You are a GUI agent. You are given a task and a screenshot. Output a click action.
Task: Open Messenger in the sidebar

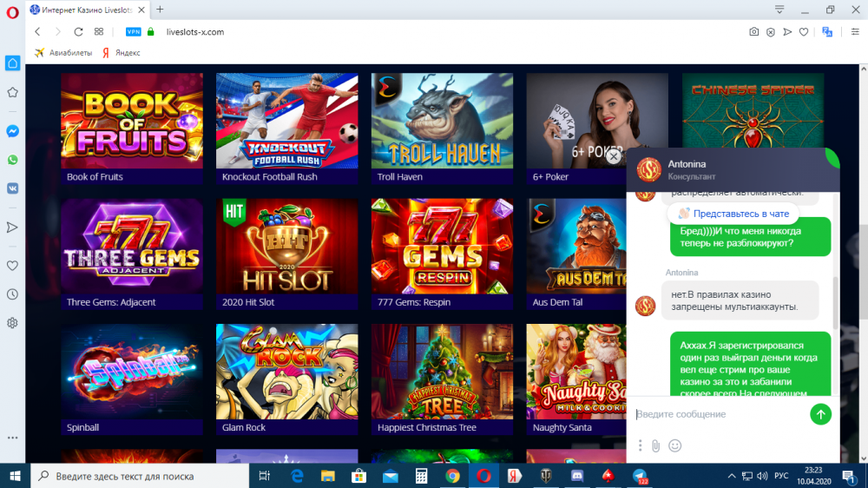[12, 131]
